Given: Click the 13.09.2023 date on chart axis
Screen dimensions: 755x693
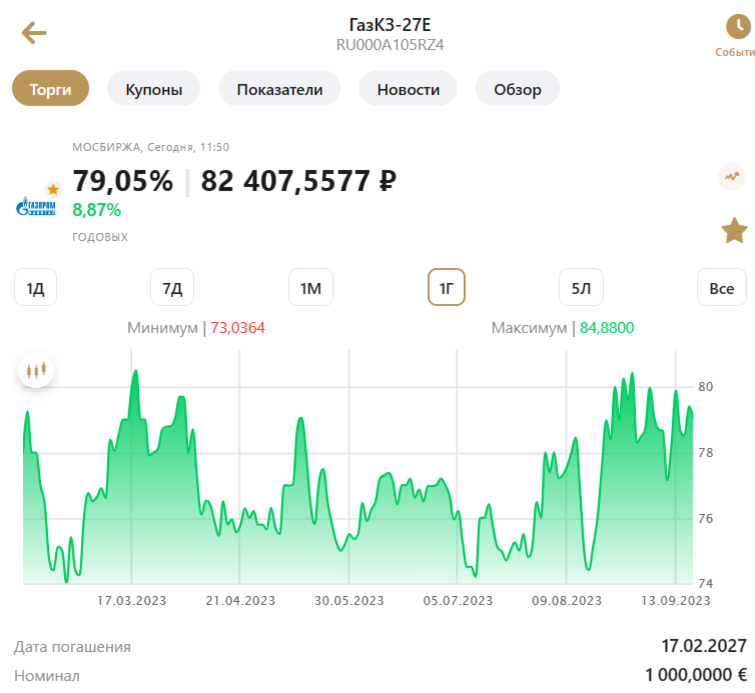Looking at the screenshot, I should 676,601.
